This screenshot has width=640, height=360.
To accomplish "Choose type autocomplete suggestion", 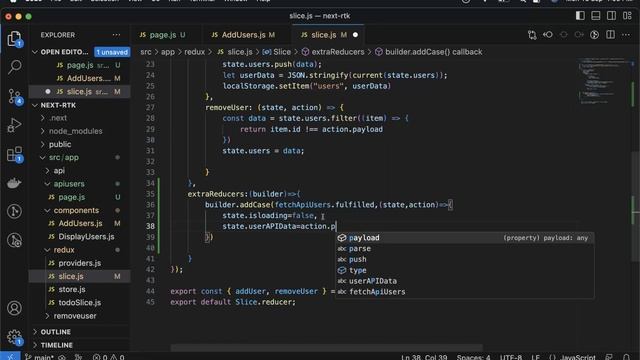I will (464, 270).
